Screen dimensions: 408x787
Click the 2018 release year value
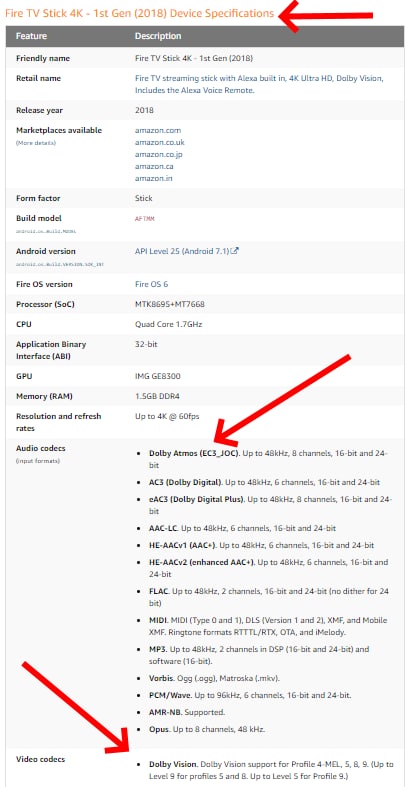(x=145, y=110)
